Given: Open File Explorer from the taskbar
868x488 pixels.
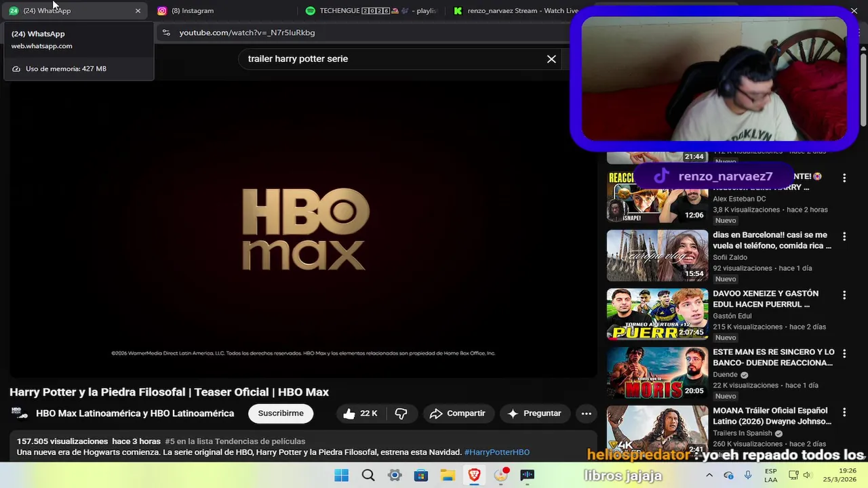Looking at the screenshot, I should click(x=448, y=475).
